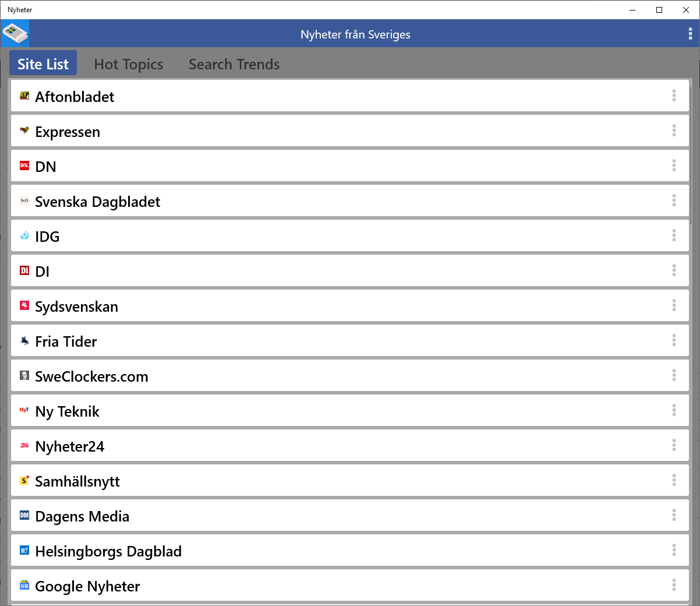Image resolution: width=700 pixels, height=606 pixels.
Task: Click the Fria Tider favicon
Action: (x=24, y=340)
